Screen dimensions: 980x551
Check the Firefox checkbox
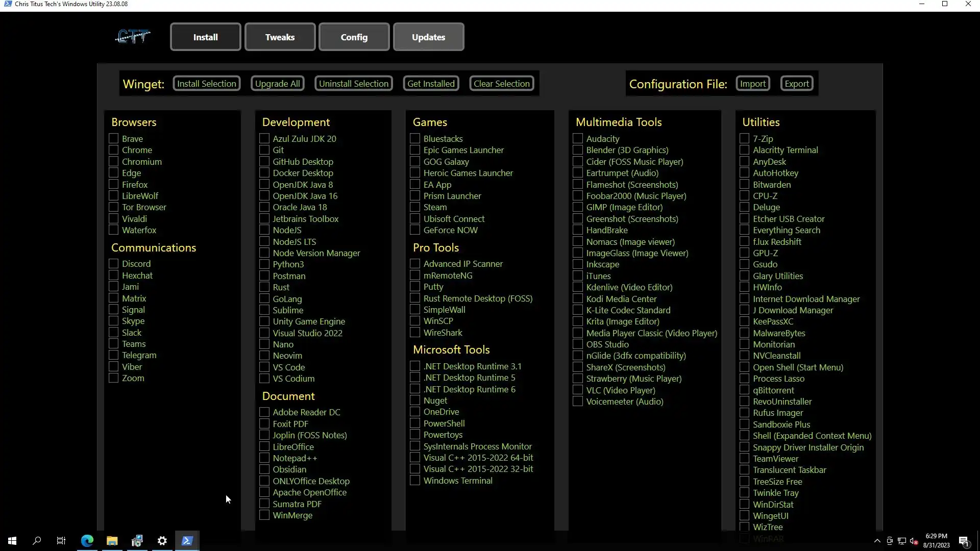[113, 185]
